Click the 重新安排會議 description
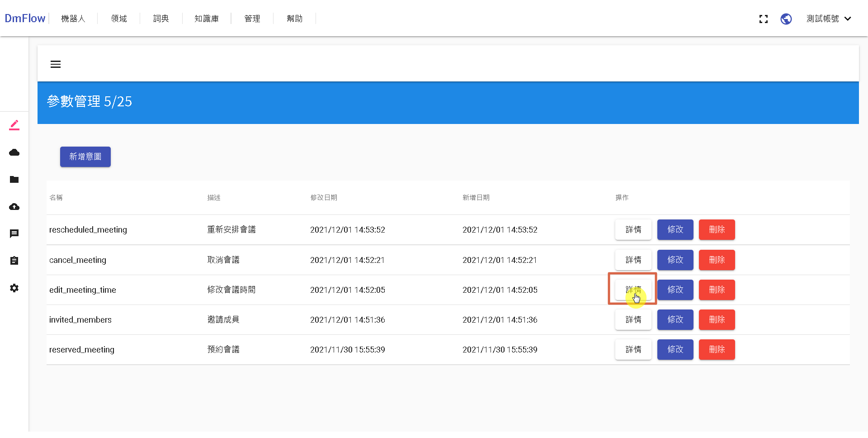 (231, 230)
